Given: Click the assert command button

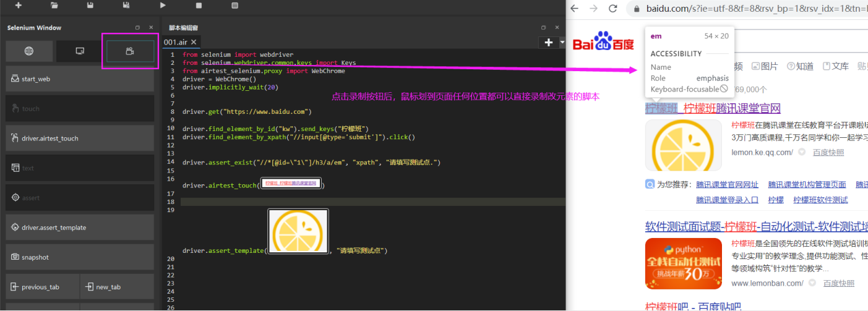Looking at the screenshot, I should point(80,197).
